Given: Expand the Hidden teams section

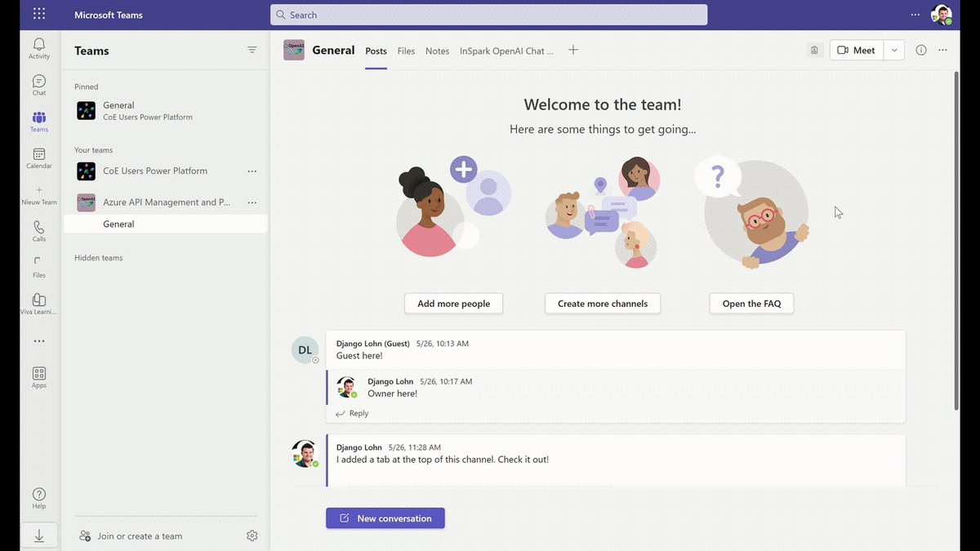Looking at the screenshot, I should [x=99, y=258].
